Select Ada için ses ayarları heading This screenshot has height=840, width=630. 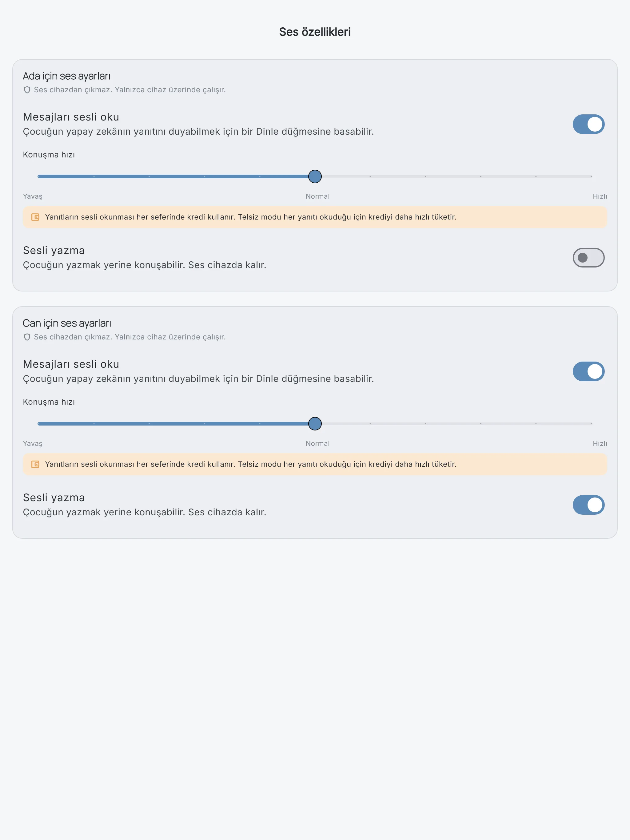click(x=66, y=76)
